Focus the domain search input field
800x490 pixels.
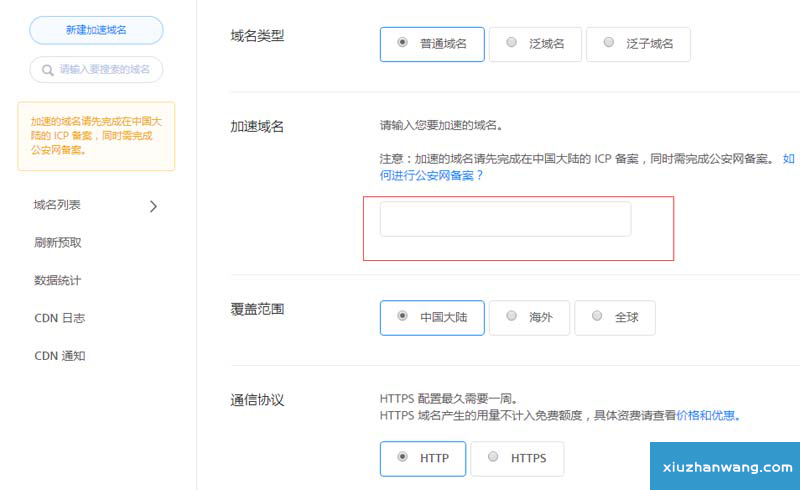[x=104, y=70]
